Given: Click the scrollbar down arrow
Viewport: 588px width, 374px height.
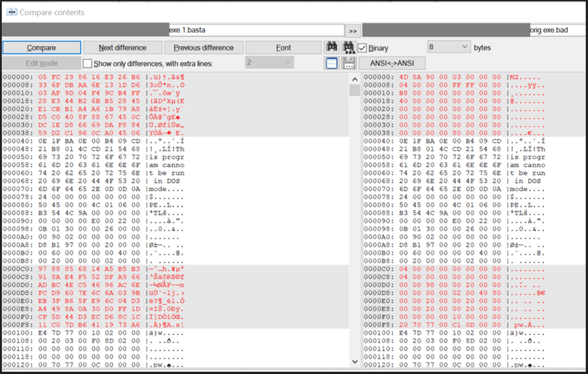Looking at the screenshot, I should tap(355, 361).
